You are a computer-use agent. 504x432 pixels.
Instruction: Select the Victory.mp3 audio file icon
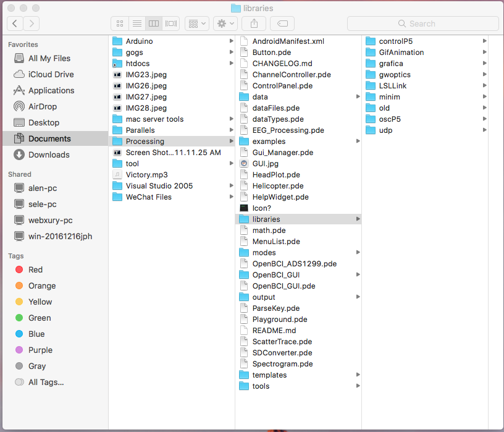117,175
